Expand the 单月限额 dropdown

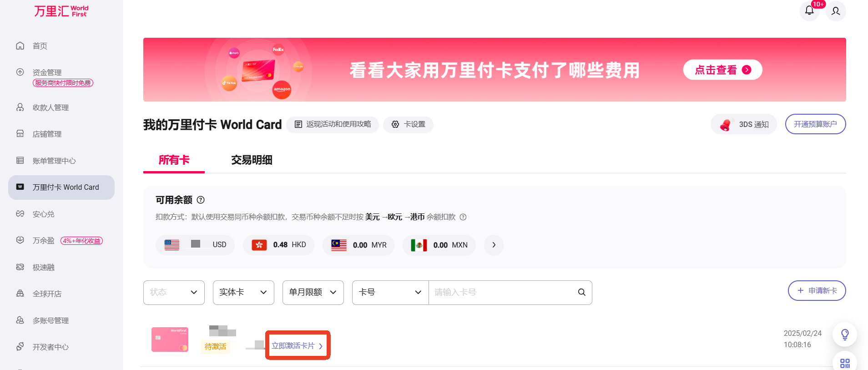pos(313,292)
